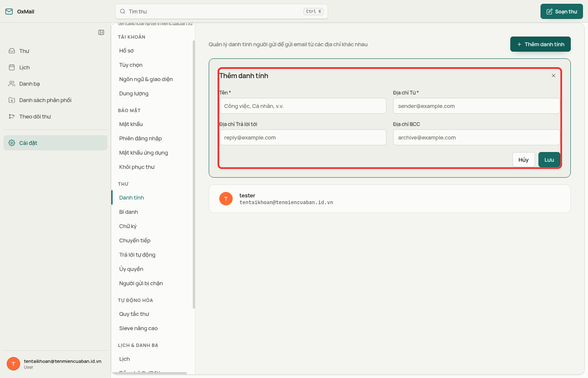
Task: Open Quy tắc thư settings
Action: [152, 314]
